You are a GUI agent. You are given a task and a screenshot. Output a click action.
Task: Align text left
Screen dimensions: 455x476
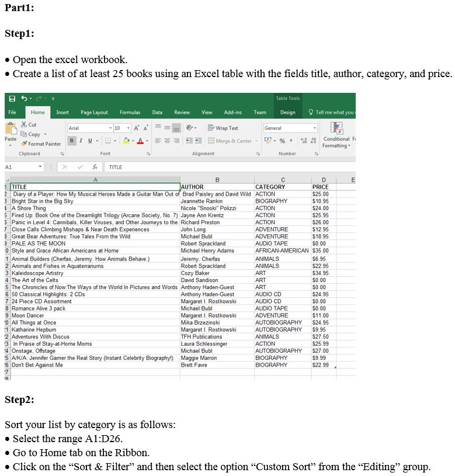point(158,141)
